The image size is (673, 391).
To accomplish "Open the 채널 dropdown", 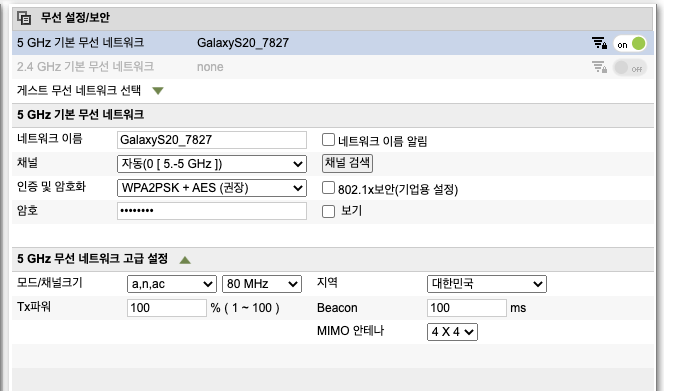I will coord(212,164).
